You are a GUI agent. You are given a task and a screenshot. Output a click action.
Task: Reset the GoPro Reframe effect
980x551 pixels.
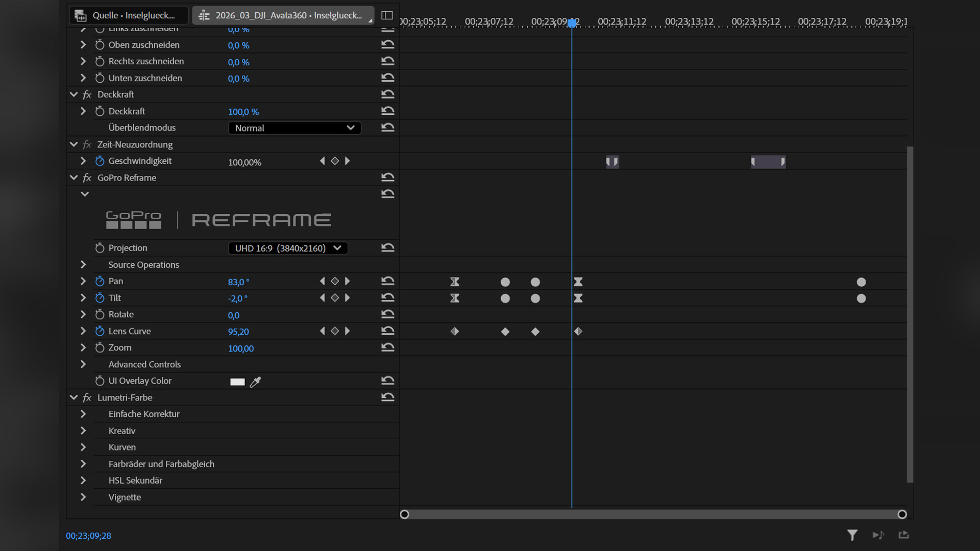387,178
